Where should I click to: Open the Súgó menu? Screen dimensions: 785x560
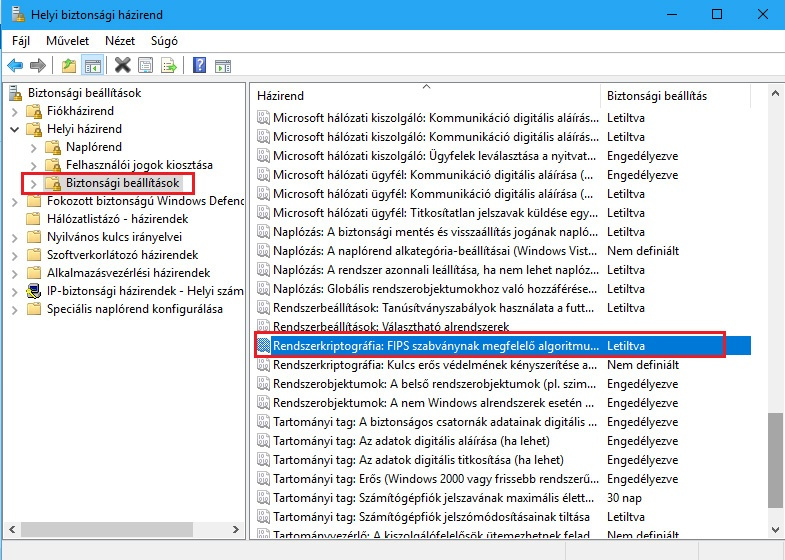163,41
